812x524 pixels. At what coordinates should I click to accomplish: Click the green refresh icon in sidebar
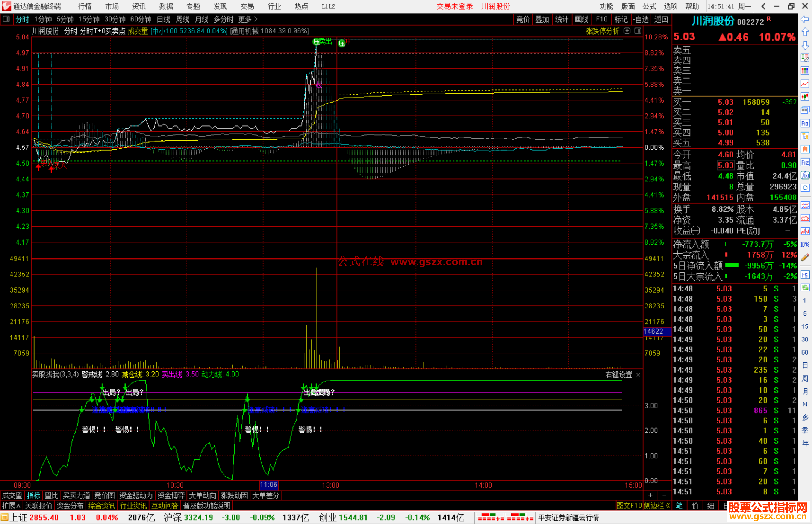(805, 288)
